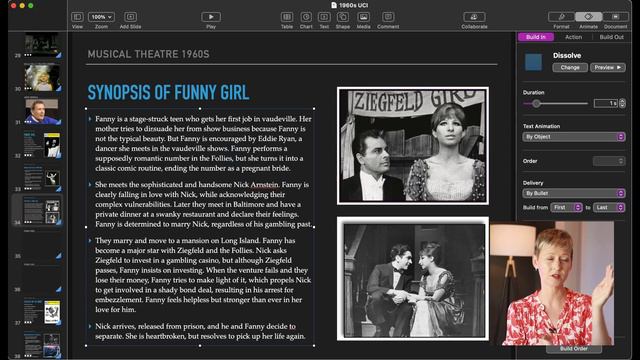The image size is (640, 360).
Task: Select the Ziegfeld Girl photo
Action: [x=413, y=146]
